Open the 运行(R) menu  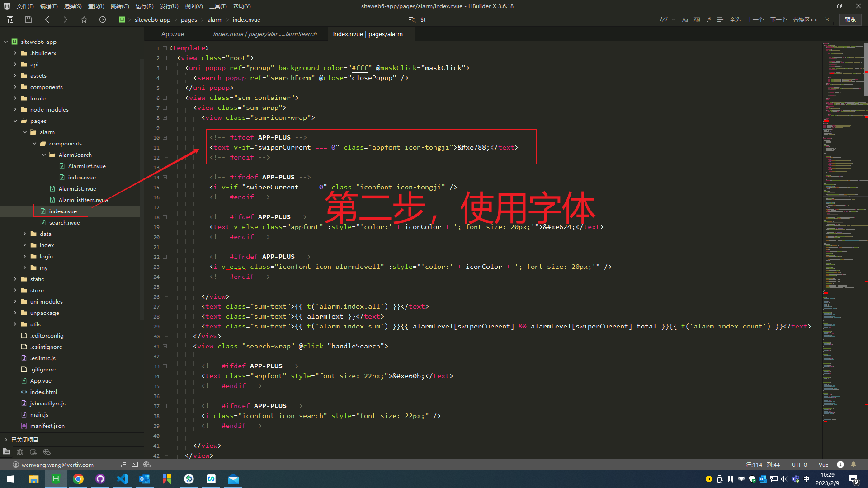[144, 6]
